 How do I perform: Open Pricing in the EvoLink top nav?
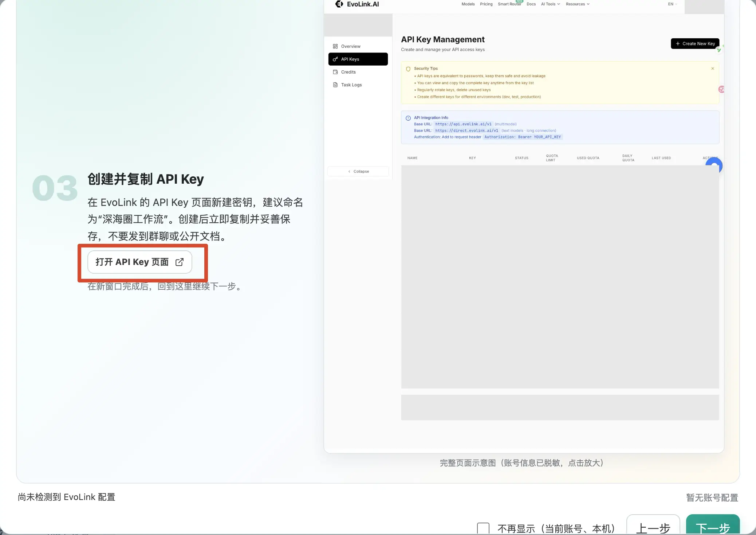point(486,4)
